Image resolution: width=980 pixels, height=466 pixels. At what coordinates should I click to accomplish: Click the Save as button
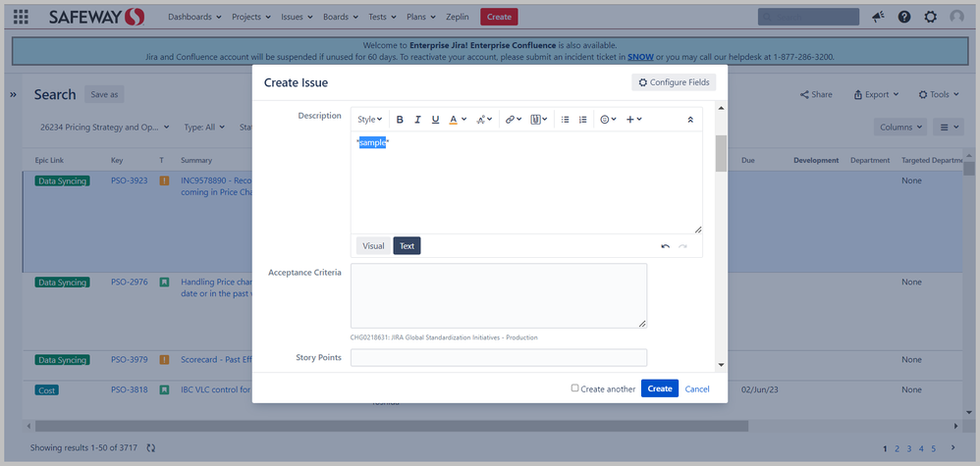104,94
